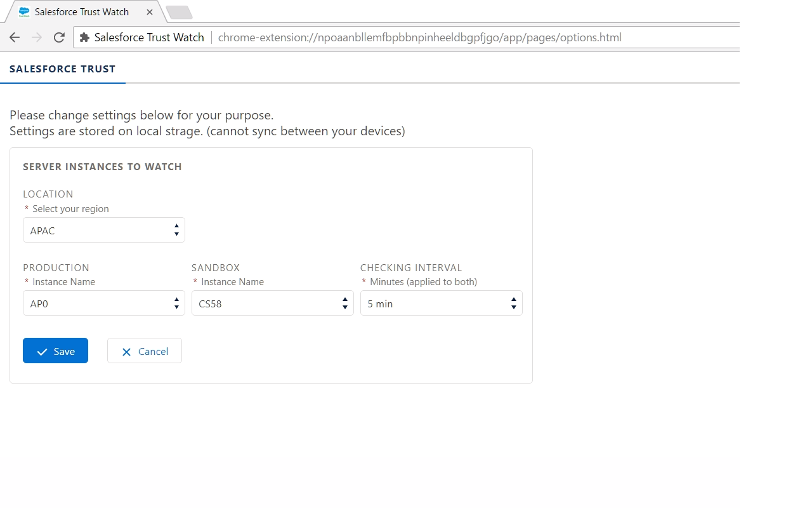Click the SANDBOX section label
812x508 pixels.
(216, 268)
